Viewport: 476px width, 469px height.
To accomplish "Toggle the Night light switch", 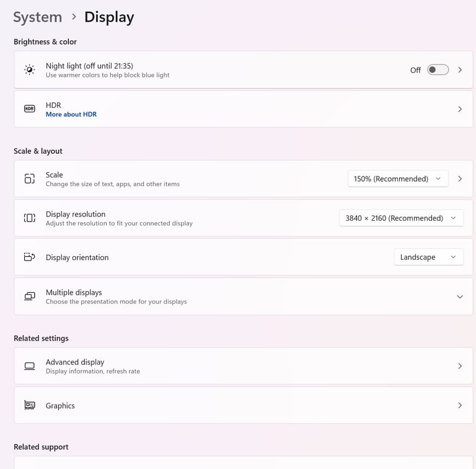I will (438, 70).
